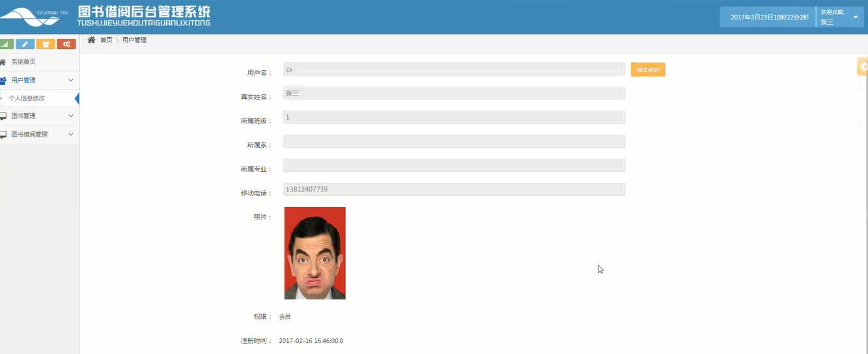Viewport: 868px width, 354px height.
Task: Click the 移动电话 field with 13812407739
Action: (454, 189)
